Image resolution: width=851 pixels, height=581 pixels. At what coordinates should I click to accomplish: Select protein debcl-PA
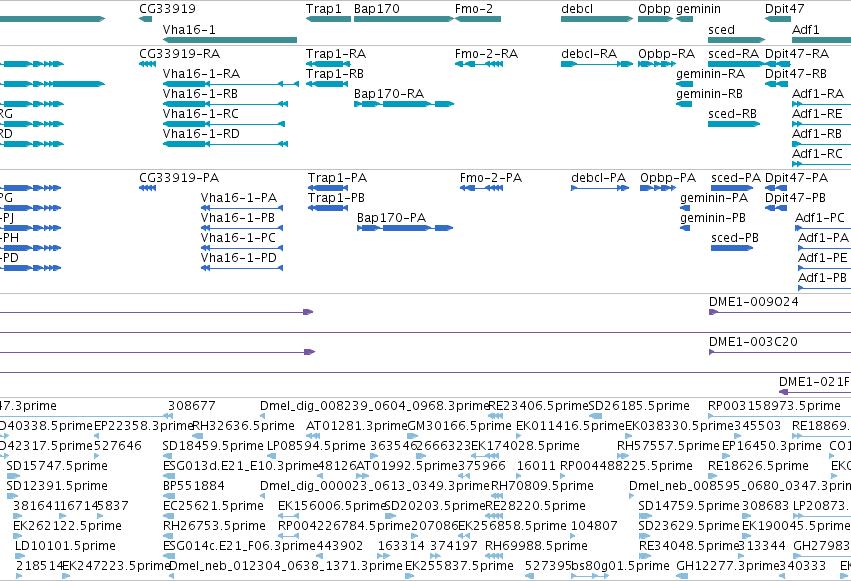coord(600,188)
